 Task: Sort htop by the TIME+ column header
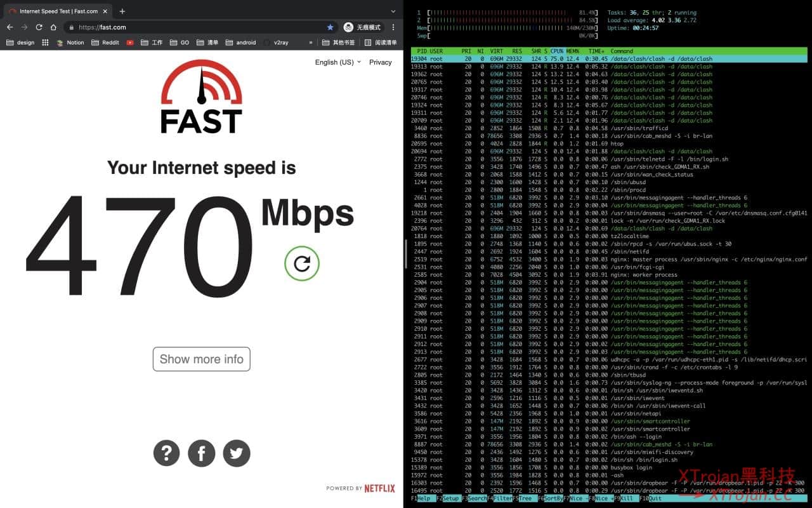point(596,51)
